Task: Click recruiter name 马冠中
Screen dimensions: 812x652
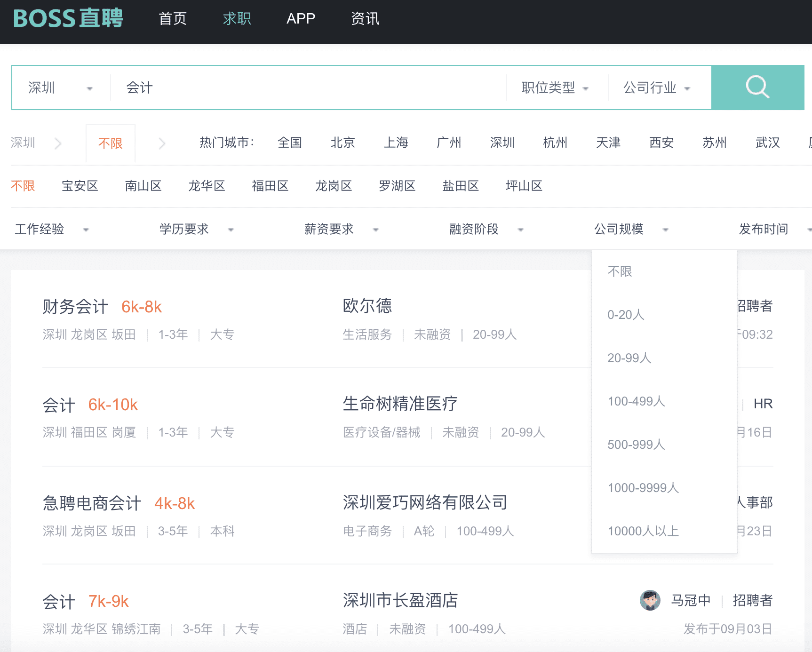Action: click(691, 600)
